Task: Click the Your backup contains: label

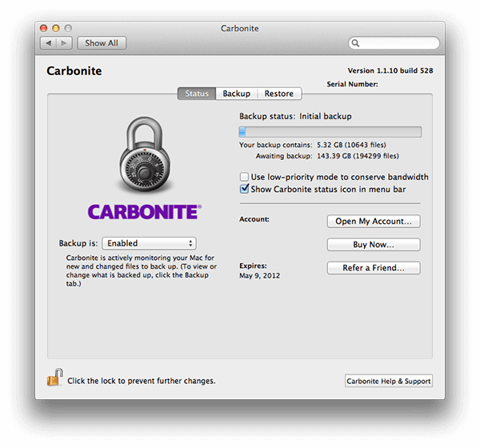Action: [276, 145]
